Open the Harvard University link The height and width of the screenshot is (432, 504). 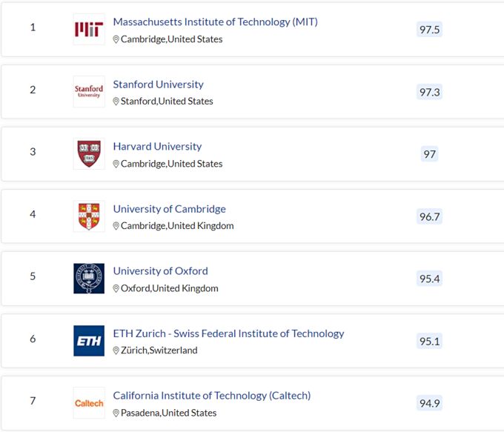coord(157,147)
